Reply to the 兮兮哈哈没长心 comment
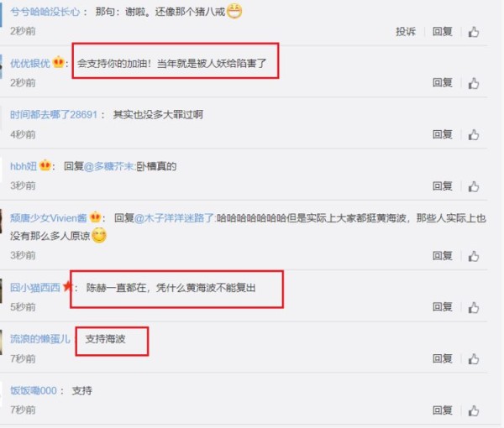This screenshot has height=428, width=504. [x=443, y=31]
